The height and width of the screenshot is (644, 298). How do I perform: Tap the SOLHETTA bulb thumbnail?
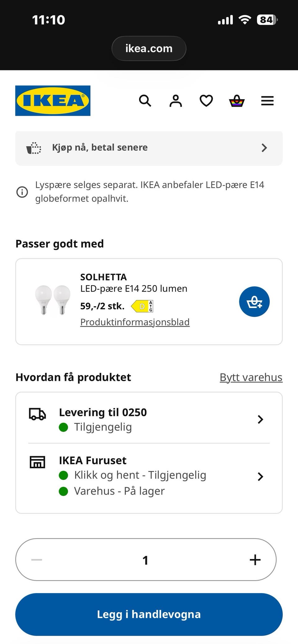(53, 300)
